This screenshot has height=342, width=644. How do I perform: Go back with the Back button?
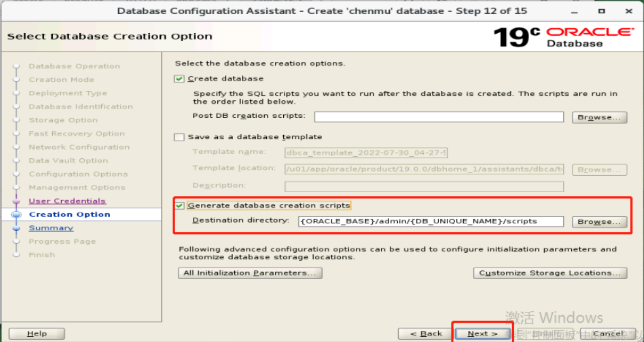[x=425, y=334]
